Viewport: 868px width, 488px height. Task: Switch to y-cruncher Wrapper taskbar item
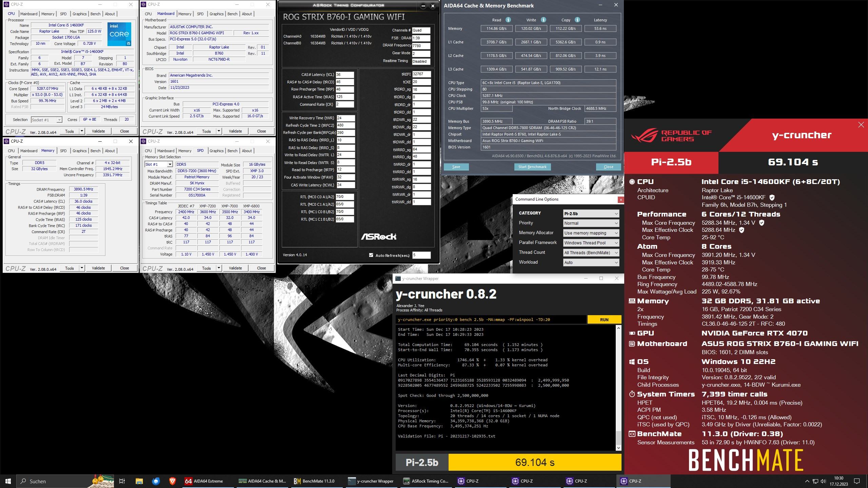coord(371,481)
